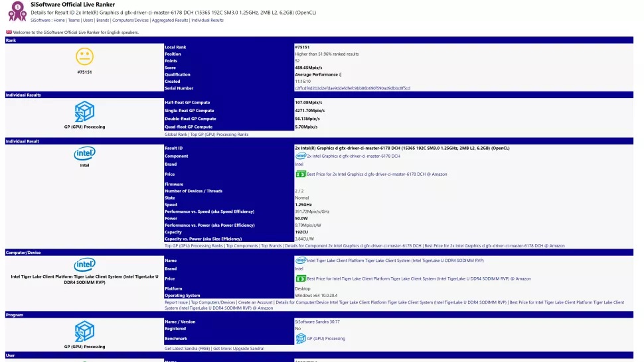Click the small Intel logo in the Computer/Device Name row

click(301, 261)
